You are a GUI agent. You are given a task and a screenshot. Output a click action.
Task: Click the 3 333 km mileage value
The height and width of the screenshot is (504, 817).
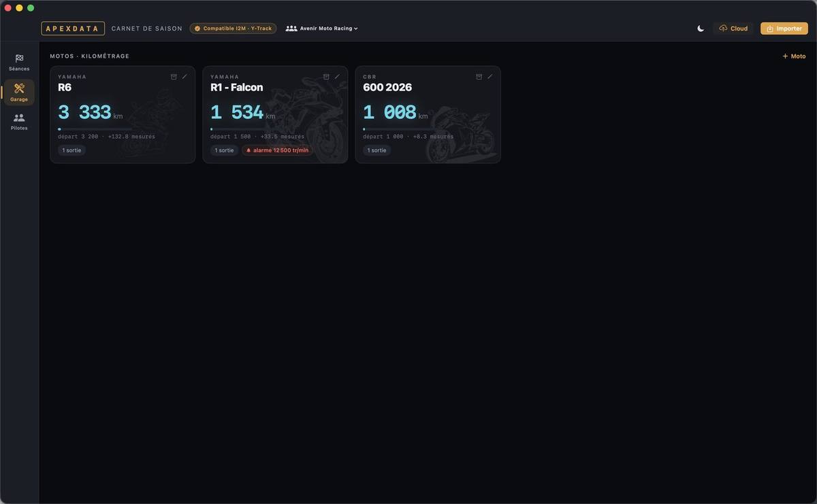pos(90,112)
